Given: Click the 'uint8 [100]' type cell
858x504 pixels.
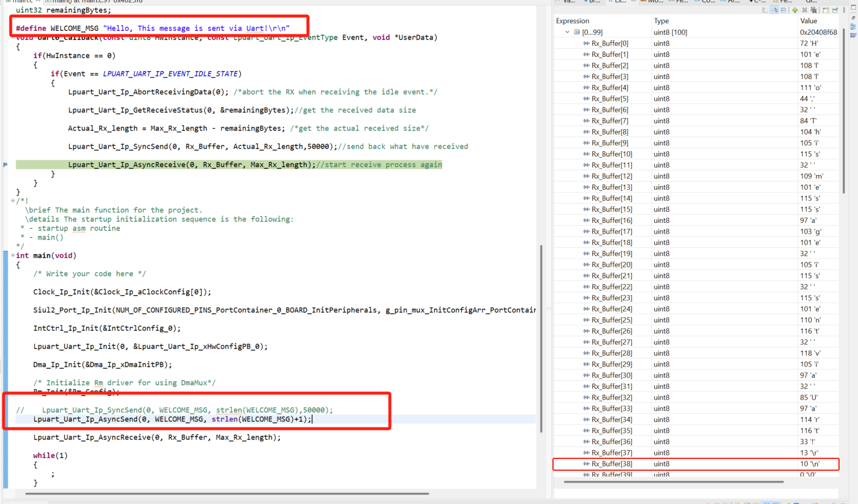Looking at the screenshot, I should (670, 32).
